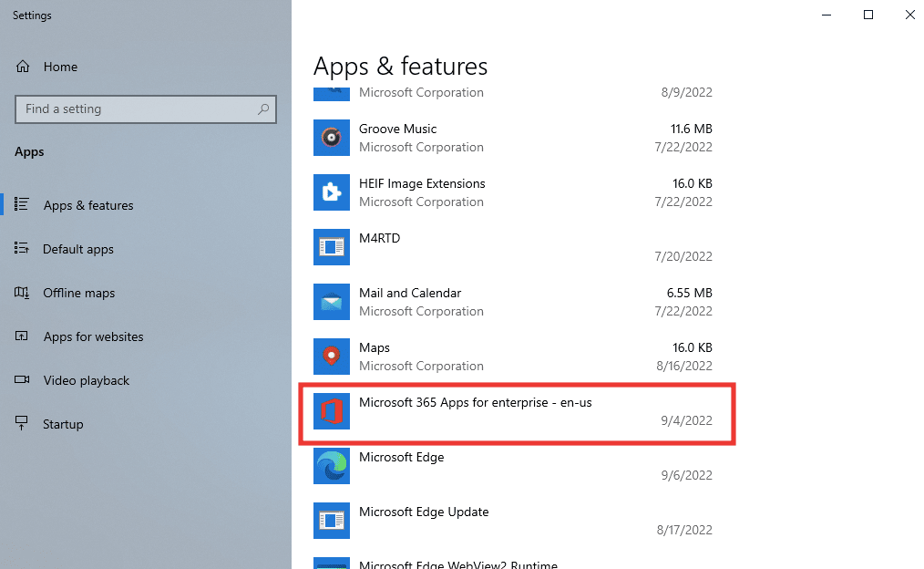The height and width of the screenshot is (569, 924).
Task: Select the Mail and Calendar envelope icon
Action: click(331, 302)
